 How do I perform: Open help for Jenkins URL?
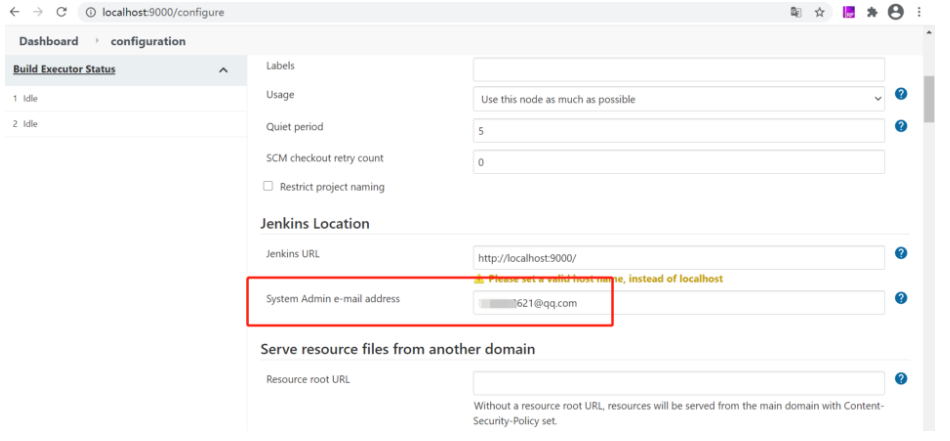pos(901,253)
